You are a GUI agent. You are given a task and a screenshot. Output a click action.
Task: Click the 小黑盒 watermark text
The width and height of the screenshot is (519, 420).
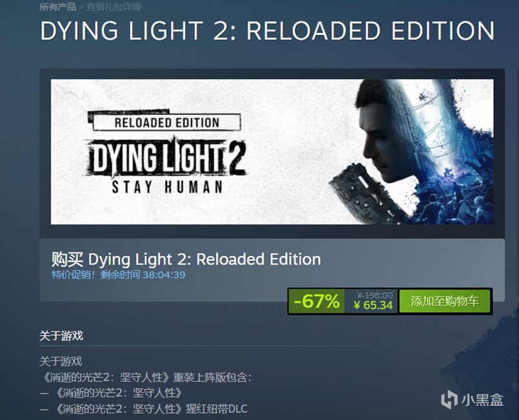[482, 400]
